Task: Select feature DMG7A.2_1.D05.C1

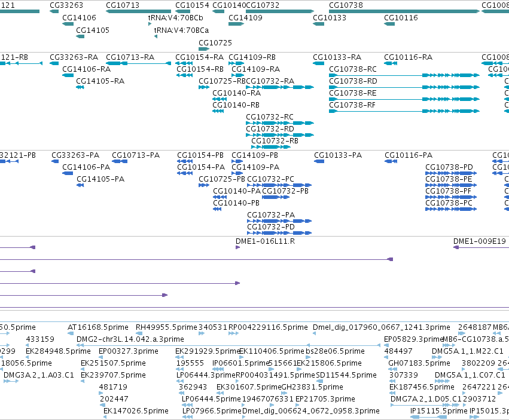Action: 426,399
